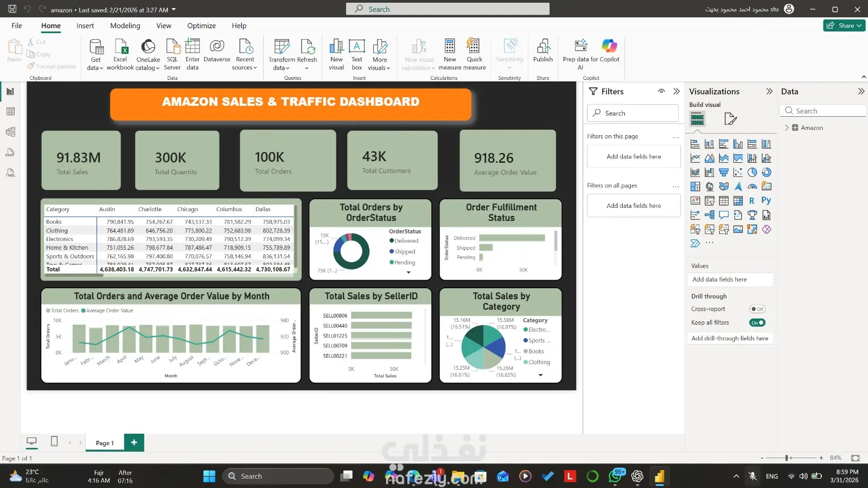The image size is (868, 488).
Task: Save the report using the title bar icon
Action: (x=12, y=9)
